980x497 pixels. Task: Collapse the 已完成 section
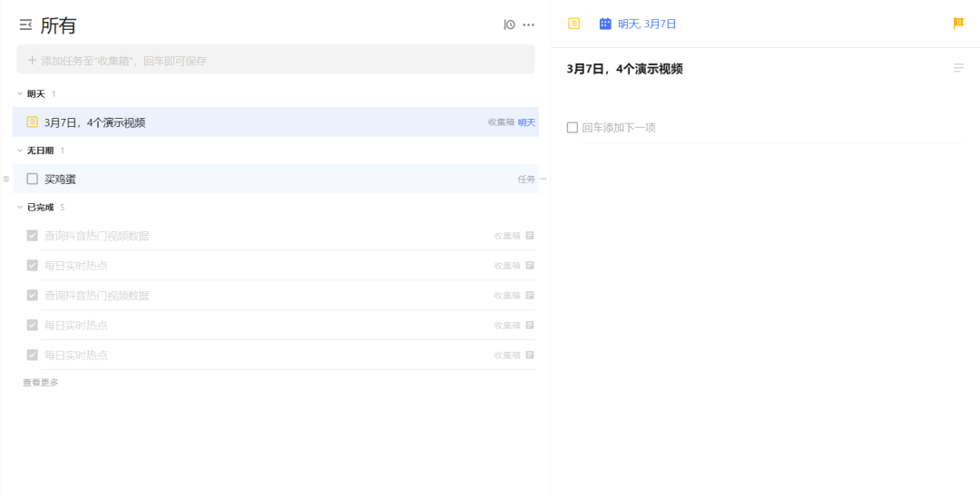point(20,207)
